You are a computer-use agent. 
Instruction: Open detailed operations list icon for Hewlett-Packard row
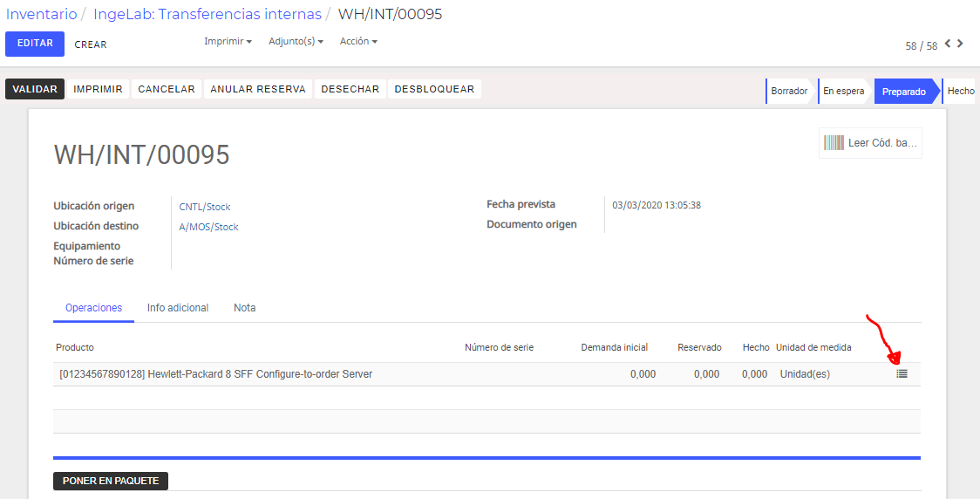902,374
